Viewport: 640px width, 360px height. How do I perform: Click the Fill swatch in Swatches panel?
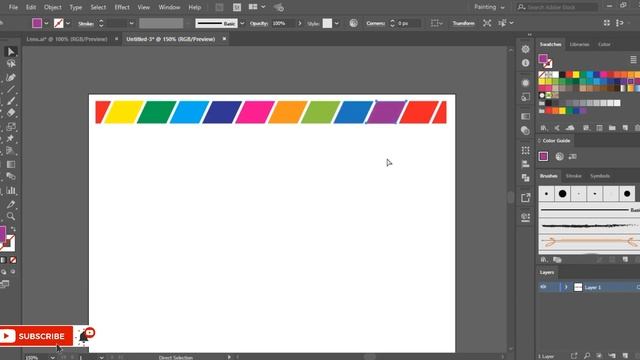point(542,58)
